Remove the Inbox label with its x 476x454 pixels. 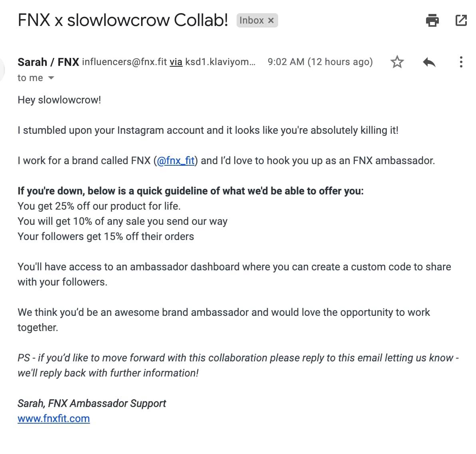point(271,20)
